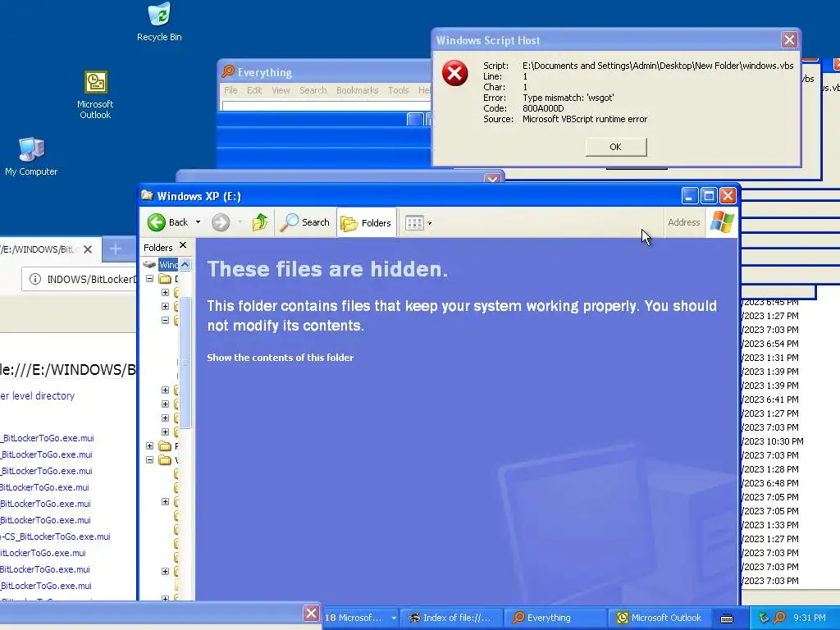Open the on-screen keyboard taskbar icon
840x630 pixels.
[x=727, y=619]
